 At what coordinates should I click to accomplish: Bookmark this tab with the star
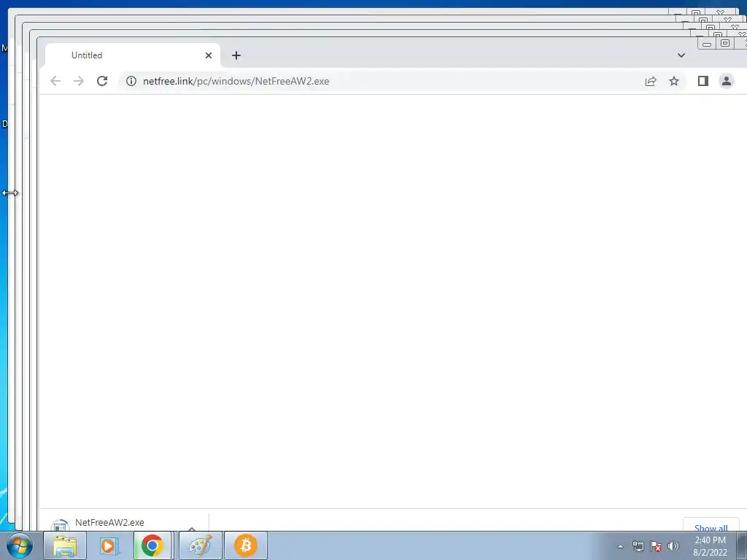pos(673,81)
